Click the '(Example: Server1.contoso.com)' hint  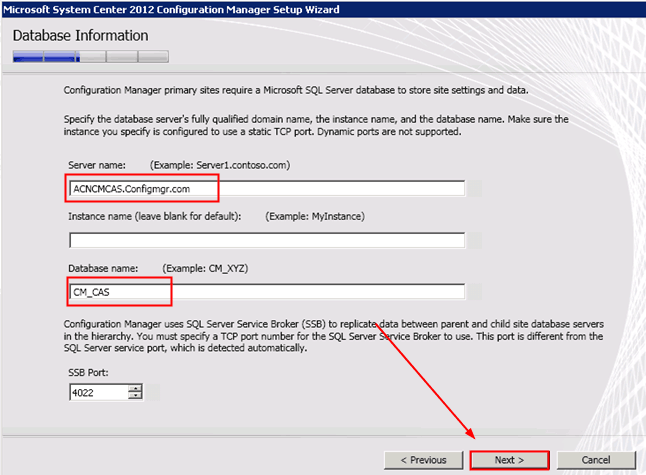point(220,165)
